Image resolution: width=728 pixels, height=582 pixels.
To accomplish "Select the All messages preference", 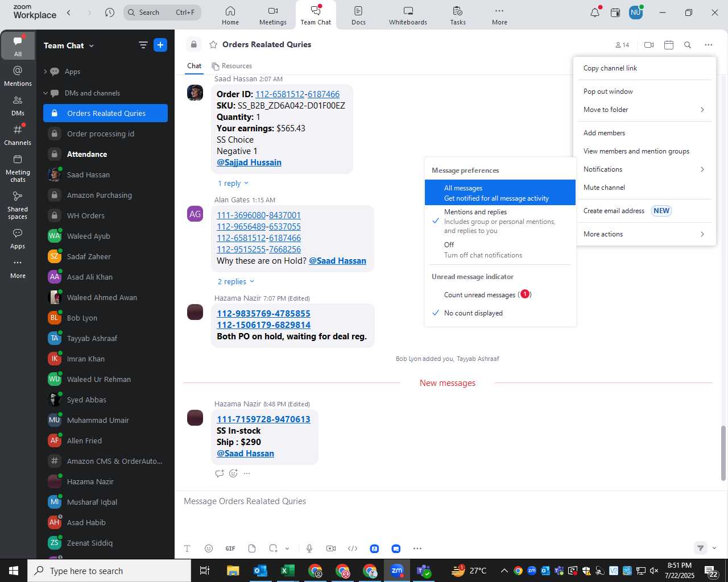I will 500,193.
